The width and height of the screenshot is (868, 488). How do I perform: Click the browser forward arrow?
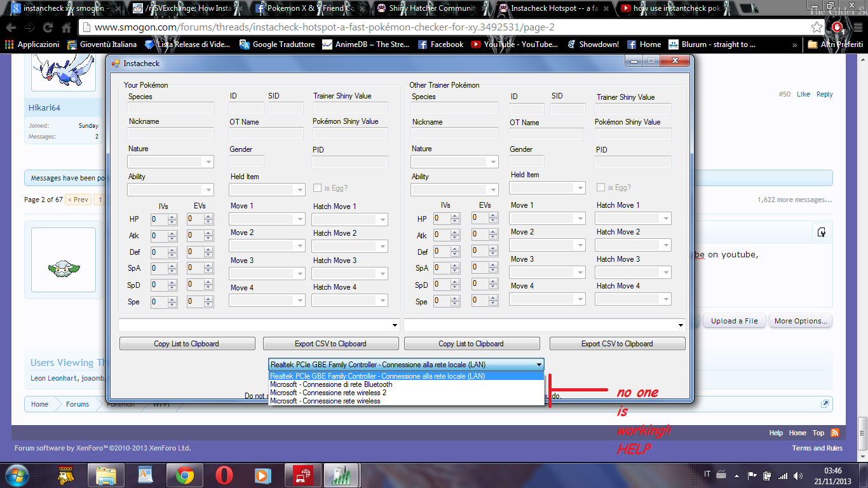click(30, 28)
